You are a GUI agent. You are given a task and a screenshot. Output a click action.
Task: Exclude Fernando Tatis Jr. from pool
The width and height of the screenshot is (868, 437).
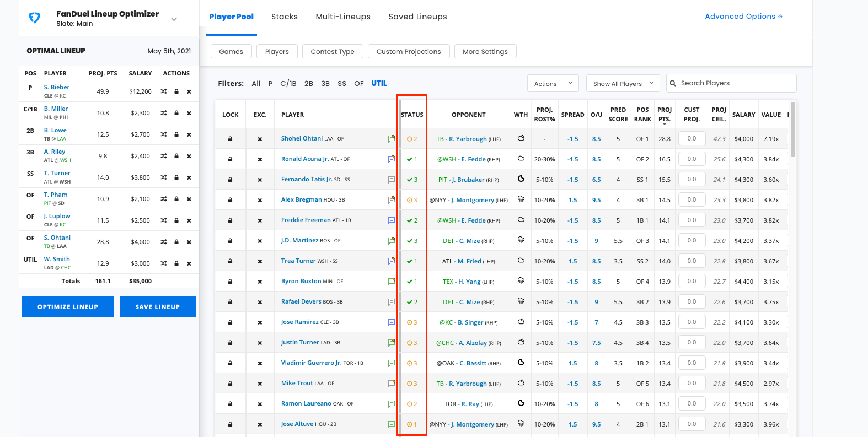260,180
